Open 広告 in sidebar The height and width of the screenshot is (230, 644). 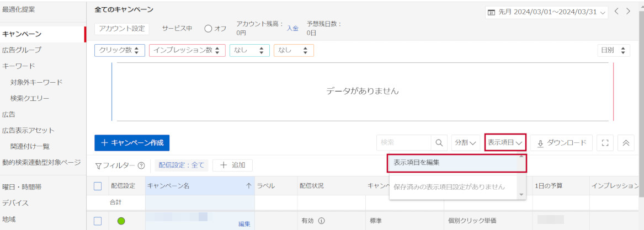click(9, 115)
